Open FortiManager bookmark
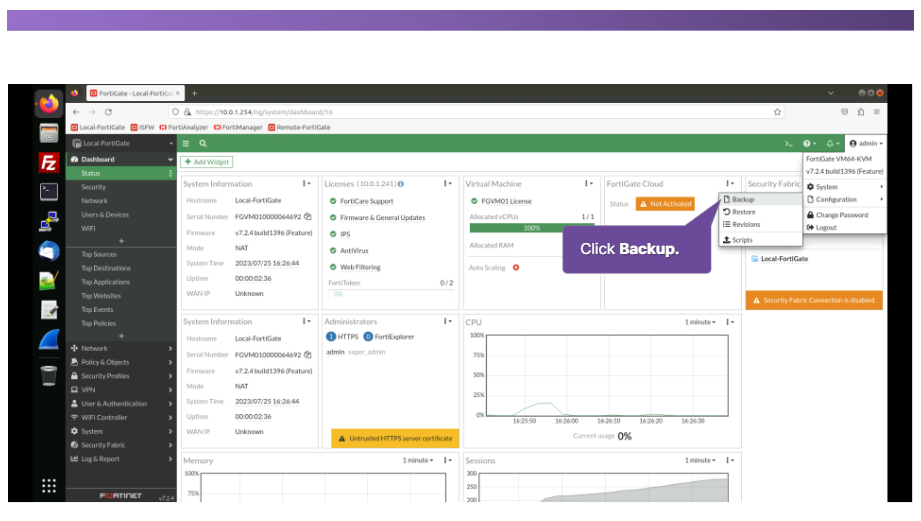Screen dimensions: 921x521 (238, 127)
